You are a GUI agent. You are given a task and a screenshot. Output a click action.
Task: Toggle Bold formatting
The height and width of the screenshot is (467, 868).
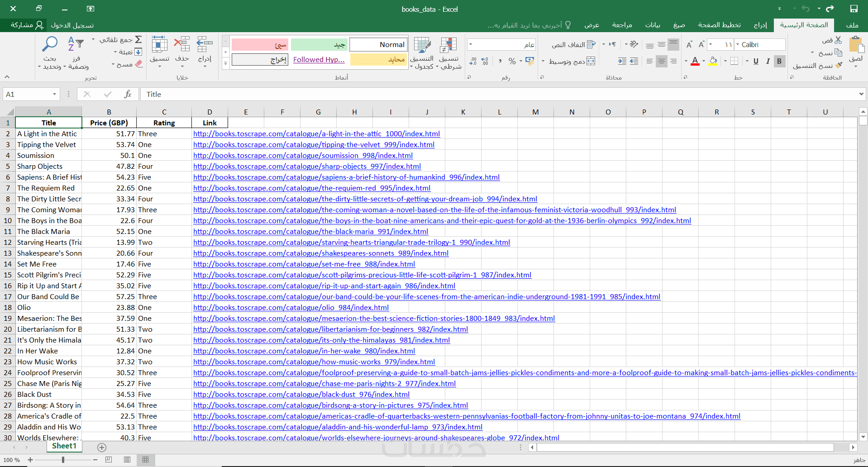[x=779, y=61]
